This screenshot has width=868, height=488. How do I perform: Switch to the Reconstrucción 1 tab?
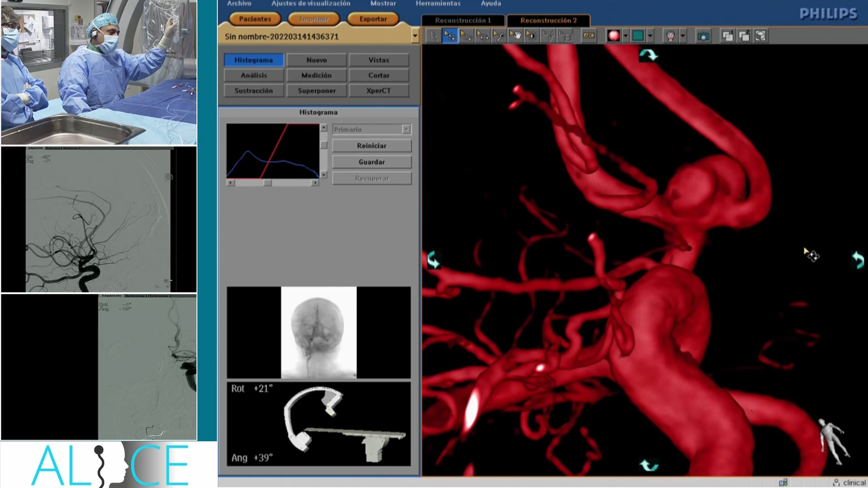click(462, 21)
